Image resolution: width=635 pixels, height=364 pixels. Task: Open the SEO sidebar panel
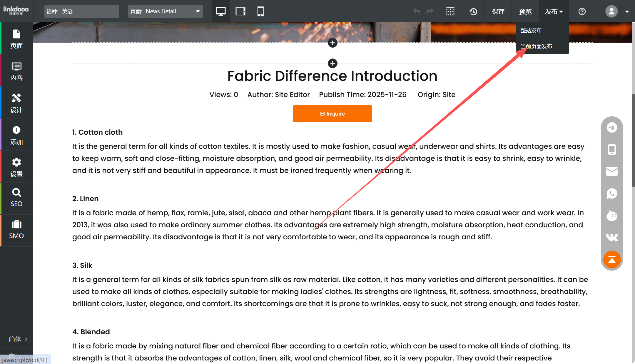pyautogui.click(x=16, y=198)
